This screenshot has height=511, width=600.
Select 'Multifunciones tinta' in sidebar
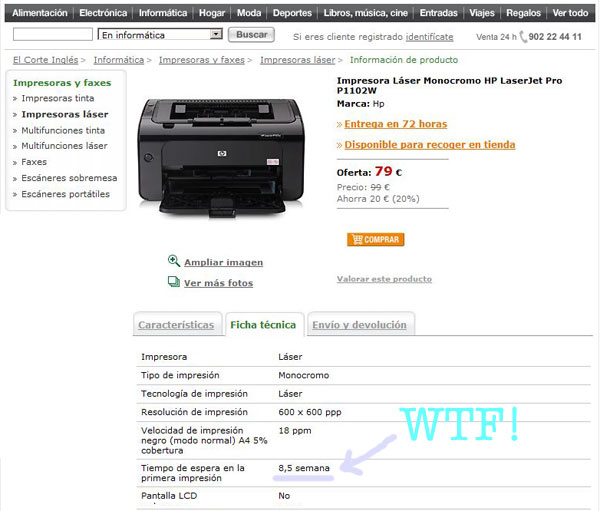pyautogui.click(x=63, y=131)
